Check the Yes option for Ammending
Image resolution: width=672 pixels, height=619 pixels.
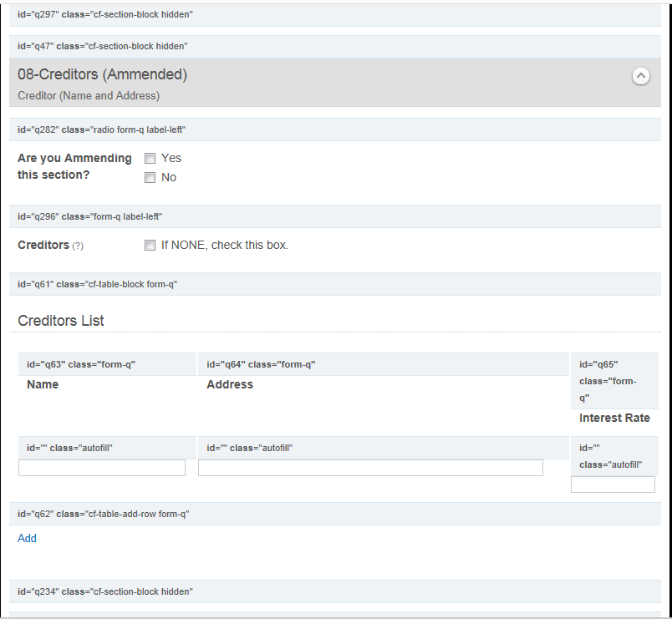pos(150,159)
